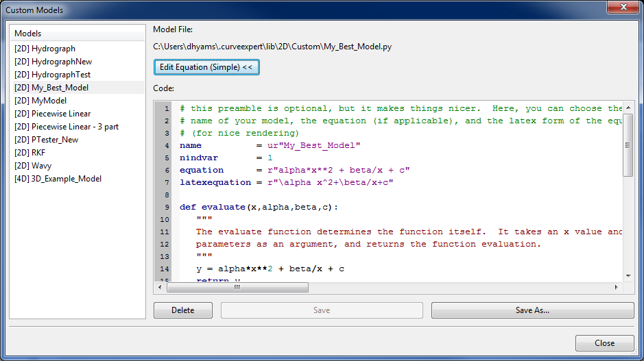Click the def evaluate function line
The width and height of the screenshot is (644, 361).
[x=259, y=207]
